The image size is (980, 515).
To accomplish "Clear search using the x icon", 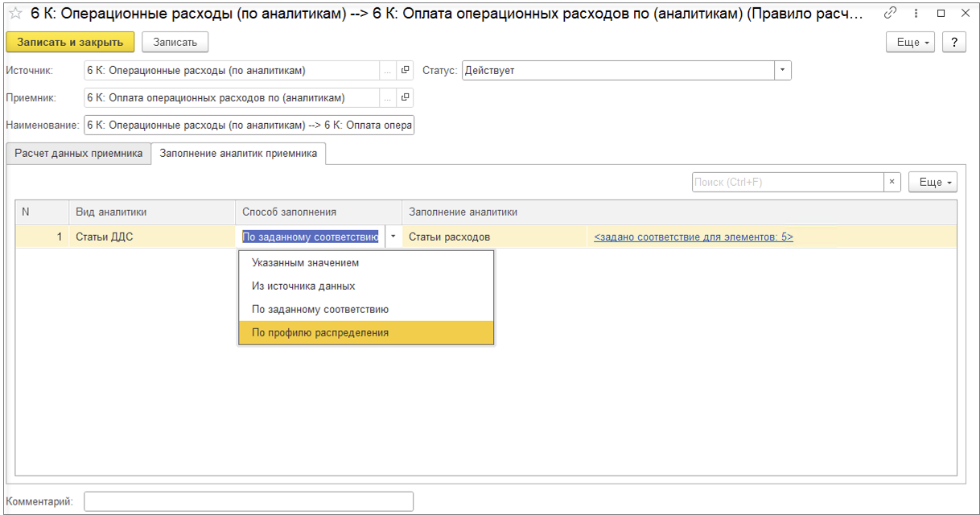I will [891, 182].
